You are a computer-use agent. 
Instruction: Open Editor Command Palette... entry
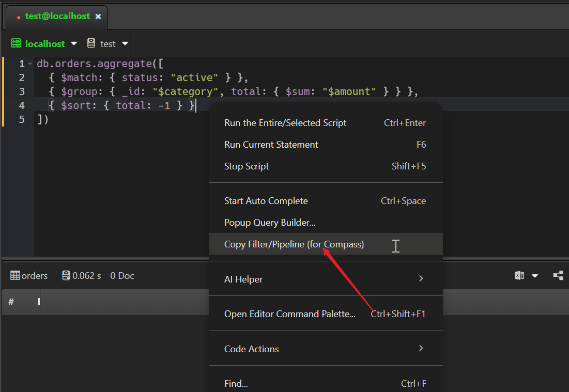click(326, 314)
